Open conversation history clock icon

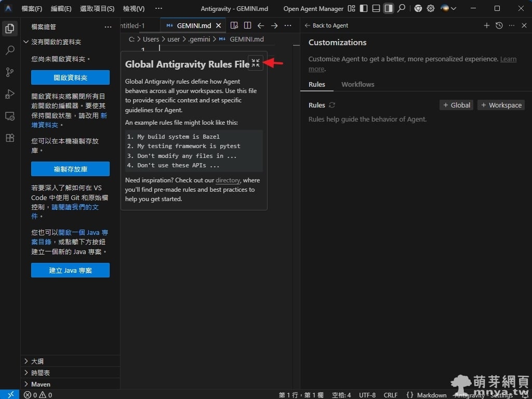499,25
